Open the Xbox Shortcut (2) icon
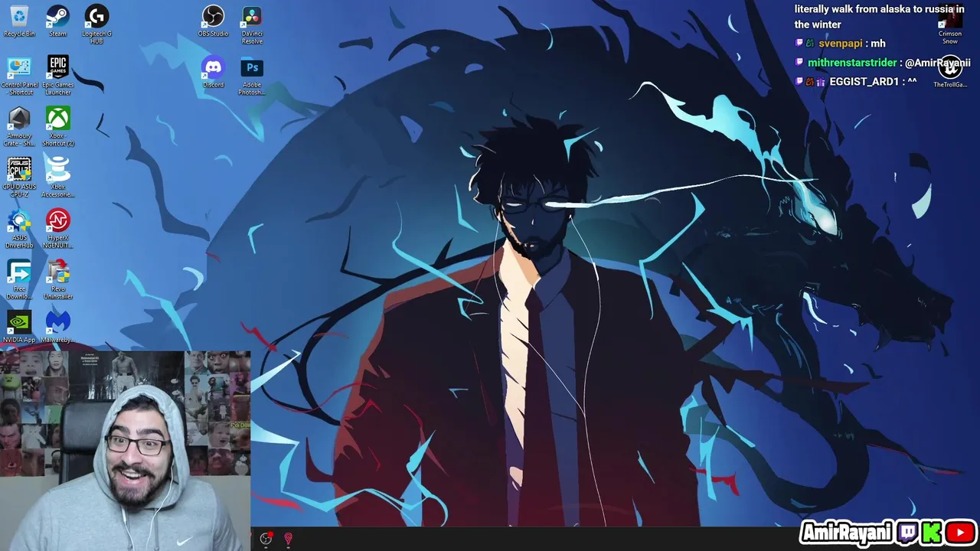 [57, 127]
